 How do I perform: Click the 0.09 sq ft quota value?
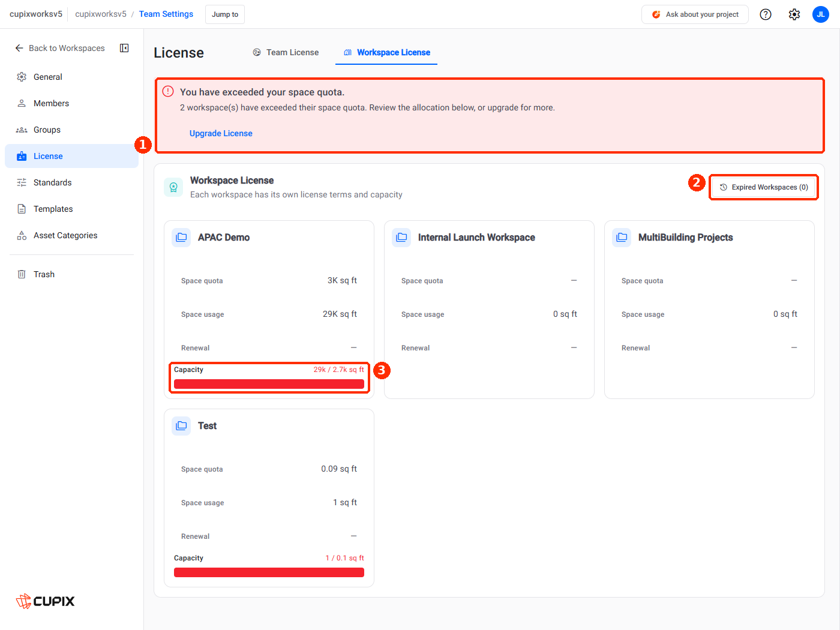click(x=339, y=469)
